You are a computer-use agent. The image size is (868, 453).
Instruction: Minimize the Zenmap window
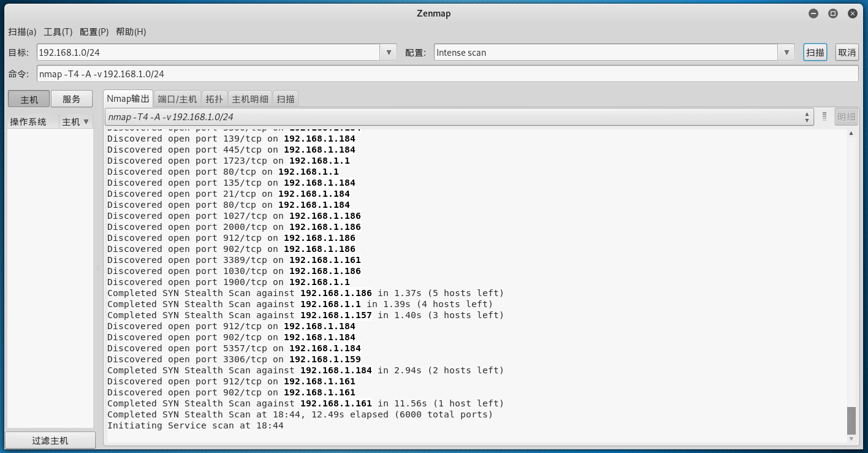click(x=813, y=13)
